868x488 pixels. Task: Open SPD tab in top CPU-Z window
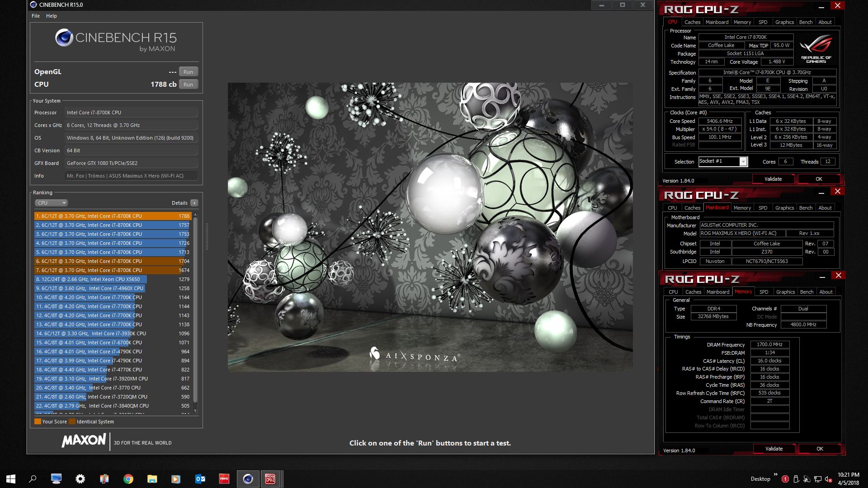pos(763,22)
